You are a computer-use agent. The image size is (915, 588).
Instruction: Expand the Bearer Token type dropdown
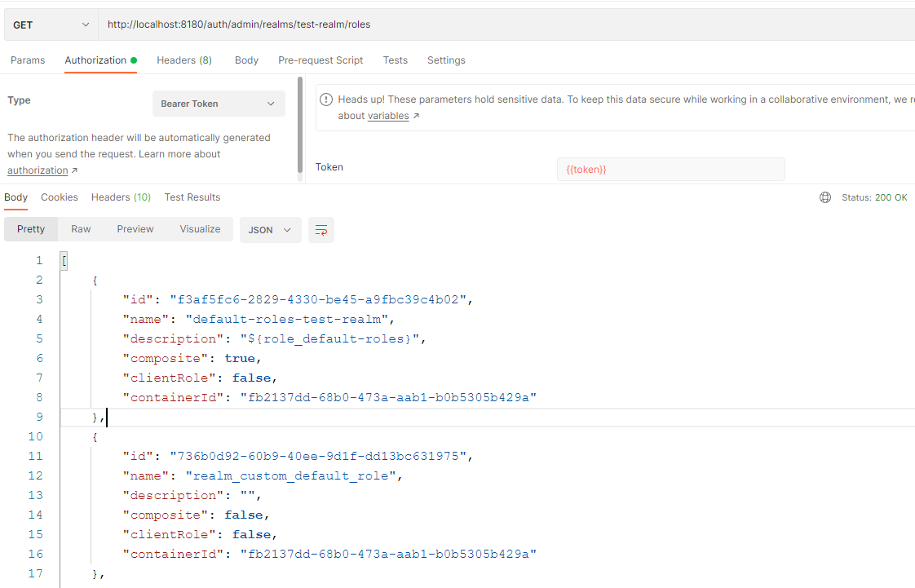[x=219, y=104]
